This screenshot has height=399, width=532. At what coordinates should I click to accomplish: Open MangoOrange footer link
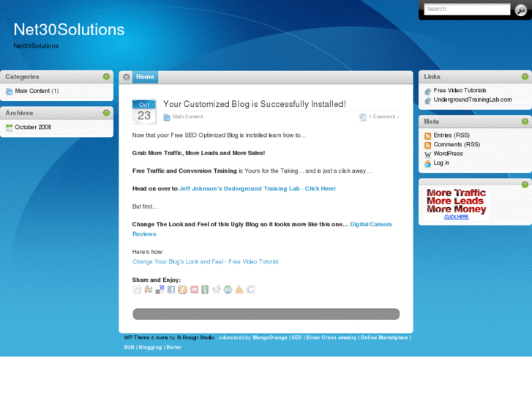tap(270, 338)
